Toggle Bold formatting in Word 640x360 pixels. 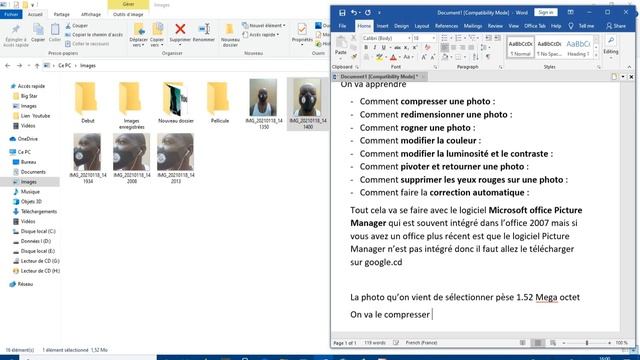coord(366,47)
